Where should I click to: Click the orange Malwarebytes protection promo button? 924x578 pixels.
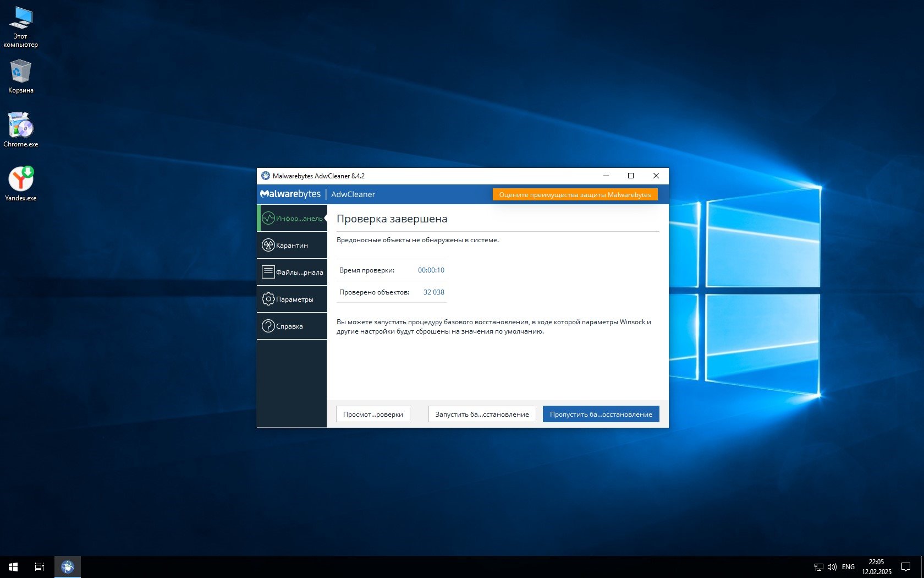(575, 195)
